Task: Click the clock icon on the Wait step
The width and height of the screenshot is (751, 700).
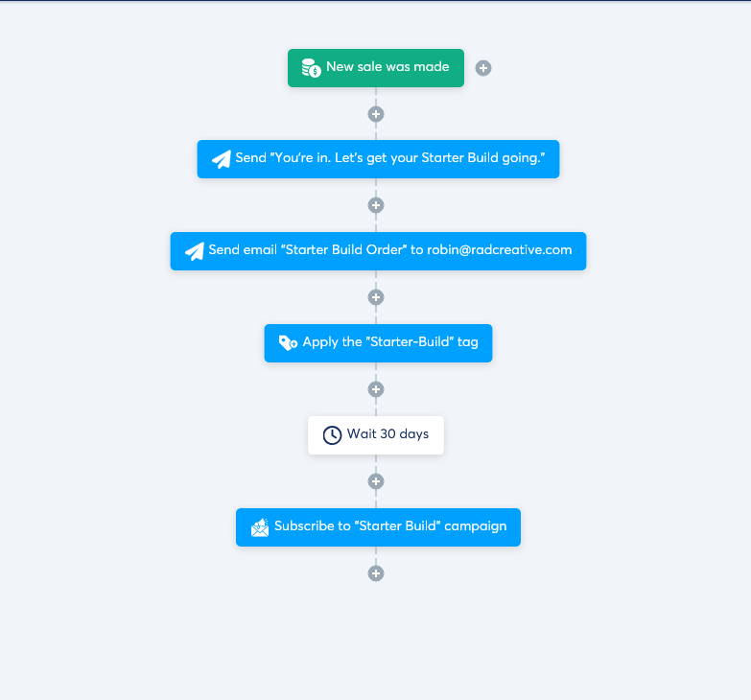Action: (x=332, y=435)
